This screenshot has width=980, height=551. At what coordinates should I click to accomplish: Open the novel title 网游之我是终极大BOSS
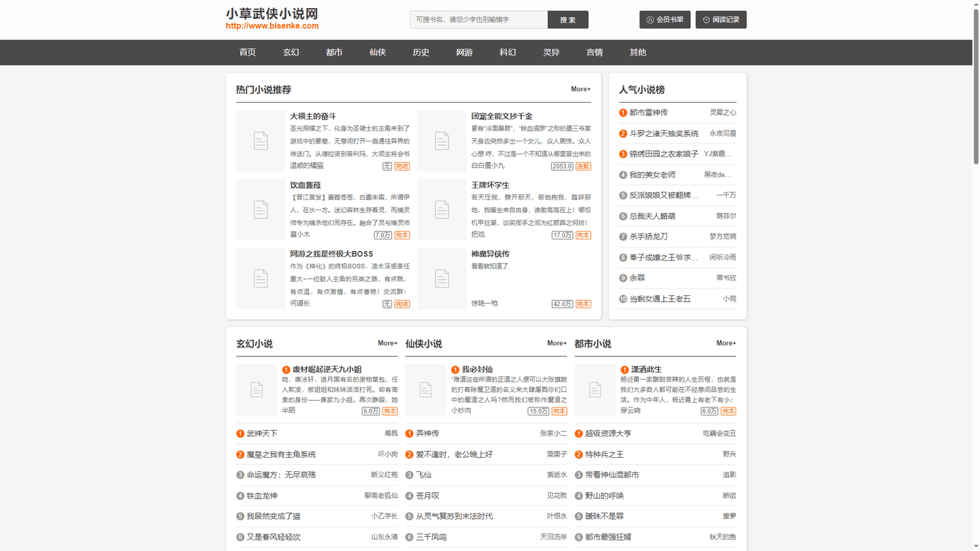pos(331,254)
